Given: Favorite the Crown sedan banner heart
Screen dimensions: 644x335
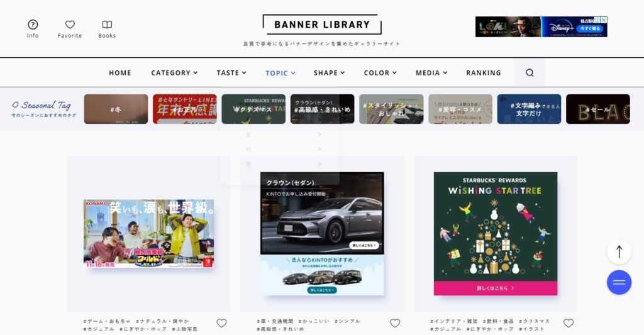Looking at the screenshot, I should coord(395,323).
